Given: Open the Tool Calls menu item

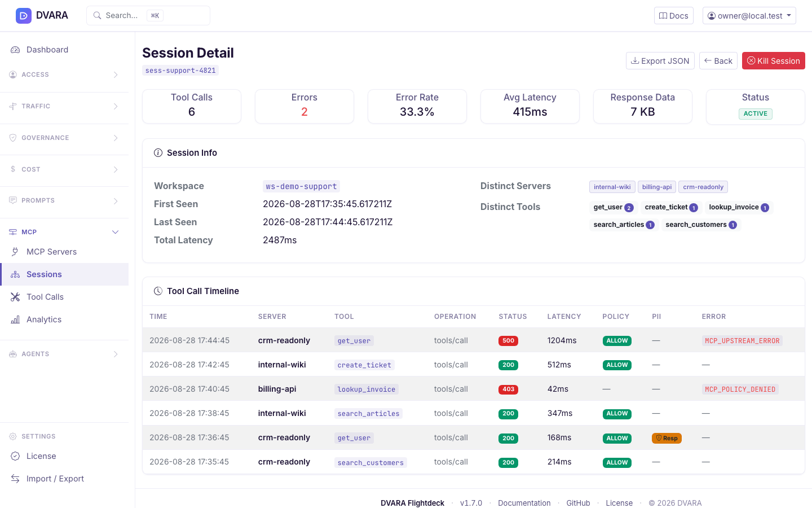Looking at the screenshot, I should pyautogui.click(x=64, y=297).
